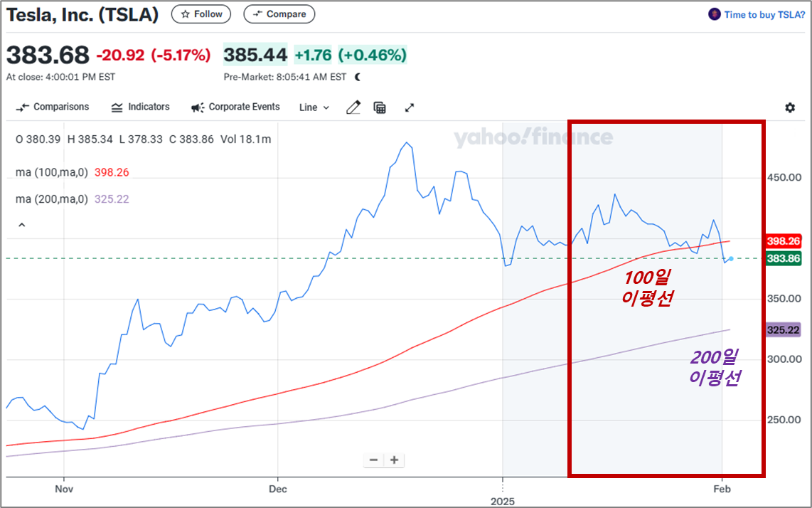Click the 250.00 price axis label
Image resolution: width=812 pixels, height=508 pixels.
tap(784, 420)
